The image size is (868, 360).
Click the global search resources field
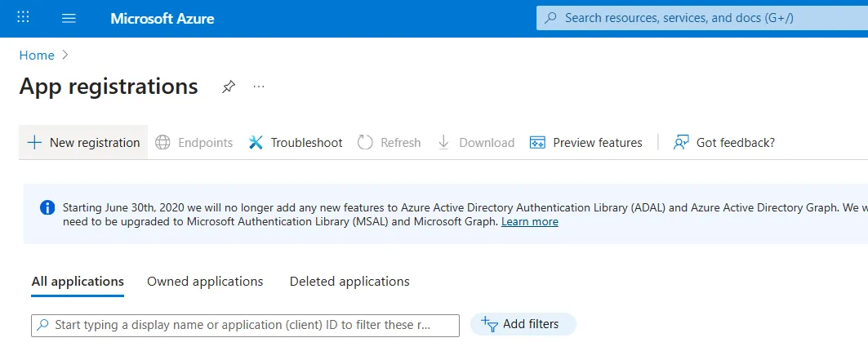[702, 18]
